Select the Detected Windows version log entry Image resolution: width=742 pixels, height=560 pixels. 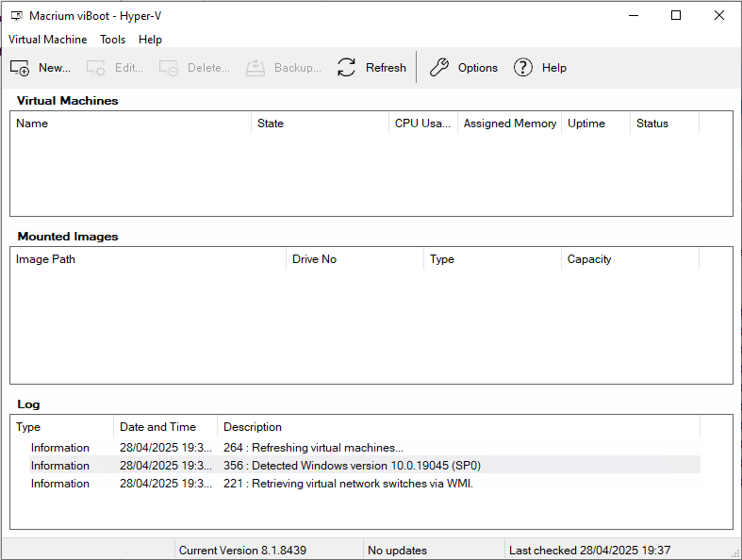352,466
